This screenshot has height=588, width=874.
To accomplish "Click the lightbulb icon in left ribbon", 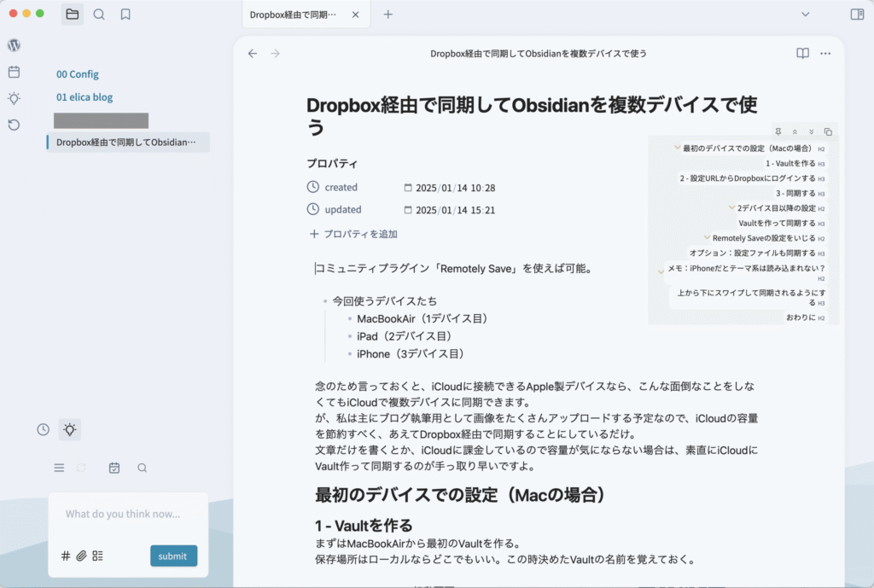I will coord(14,99).
